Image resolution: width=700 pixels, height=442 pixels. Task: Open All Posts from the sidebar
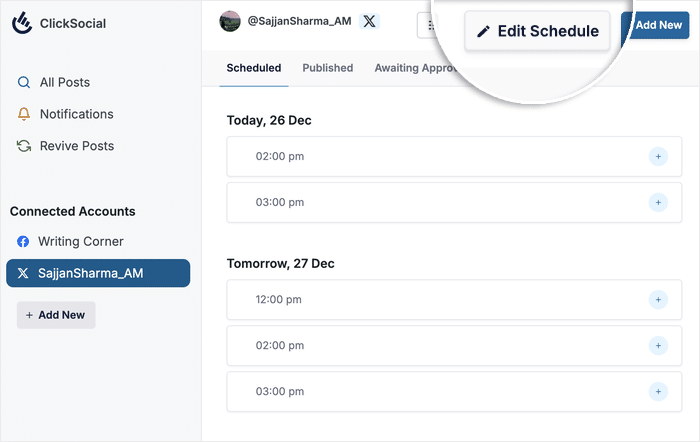coord(64,82)
